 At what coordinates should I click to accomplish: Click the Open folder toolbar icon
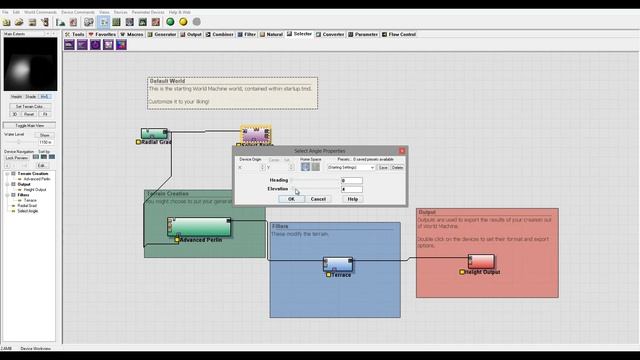point(19,22)
